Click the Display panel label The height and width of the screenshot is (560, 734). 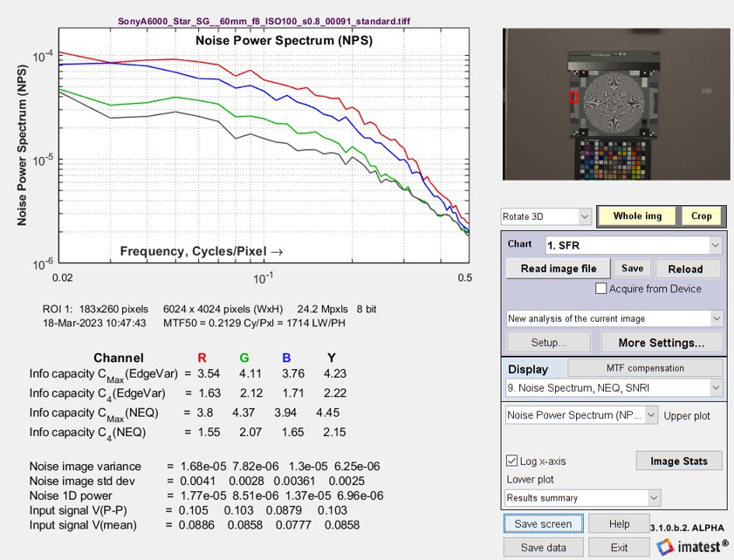[x=528, y=369]
